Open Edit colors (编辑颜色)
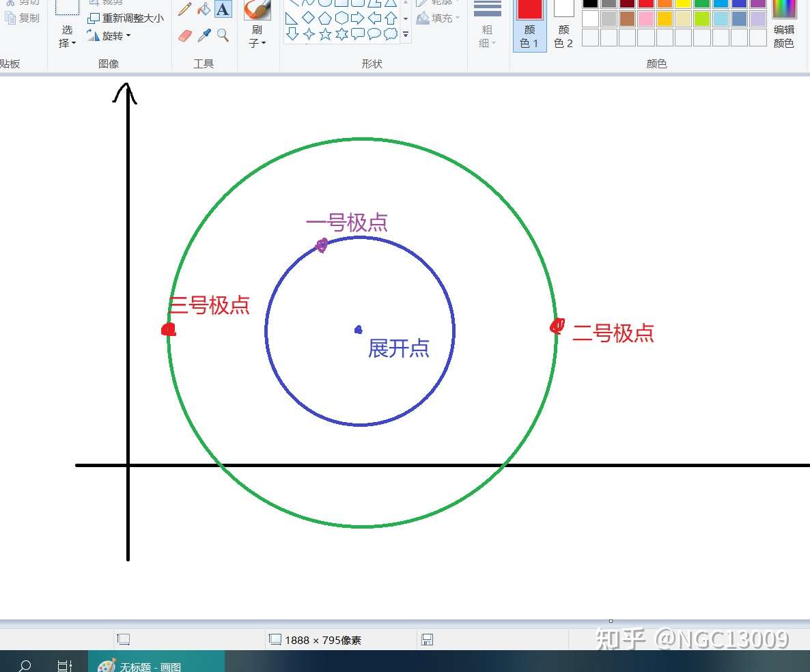 (783, 25)
